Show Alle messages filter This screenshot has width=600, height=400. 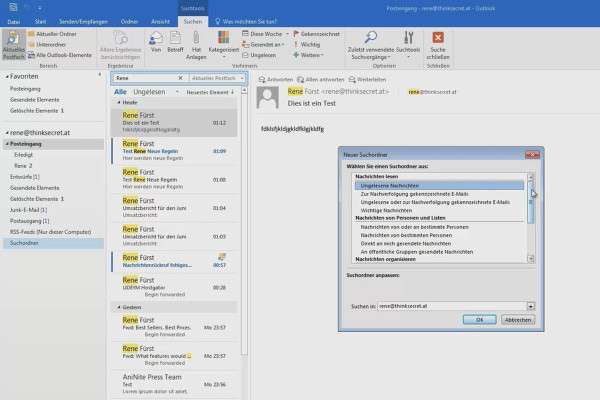tap(120, 92)
